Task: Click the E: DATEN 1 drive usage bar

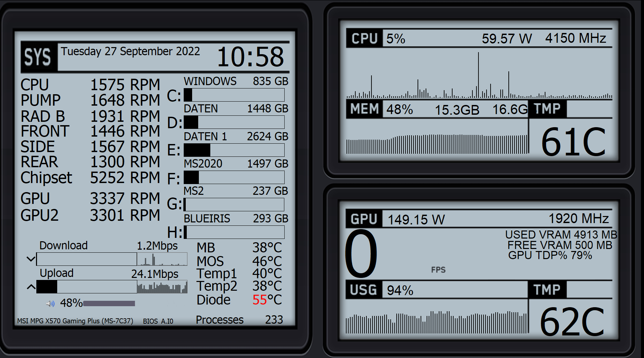Action: 234,150
